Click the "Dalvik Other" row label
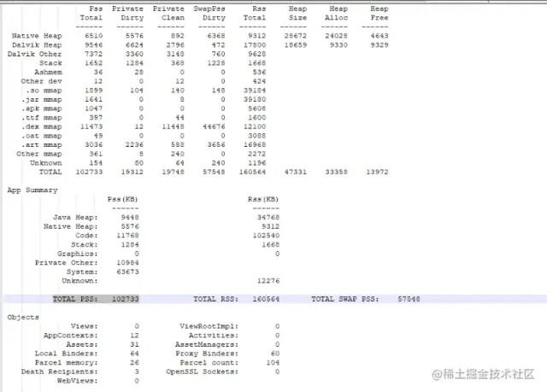 click(x=34, y=54)
